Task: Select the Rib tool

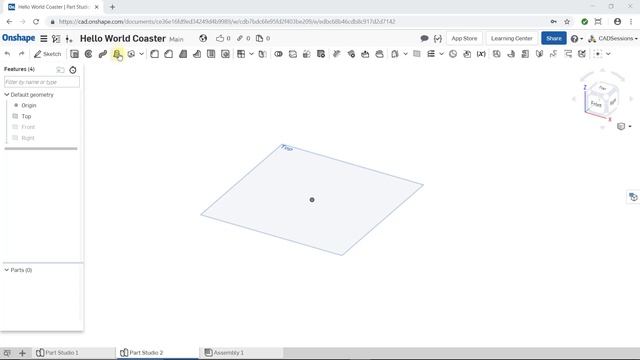Action: pyautogui.click(x=197, y=54)
